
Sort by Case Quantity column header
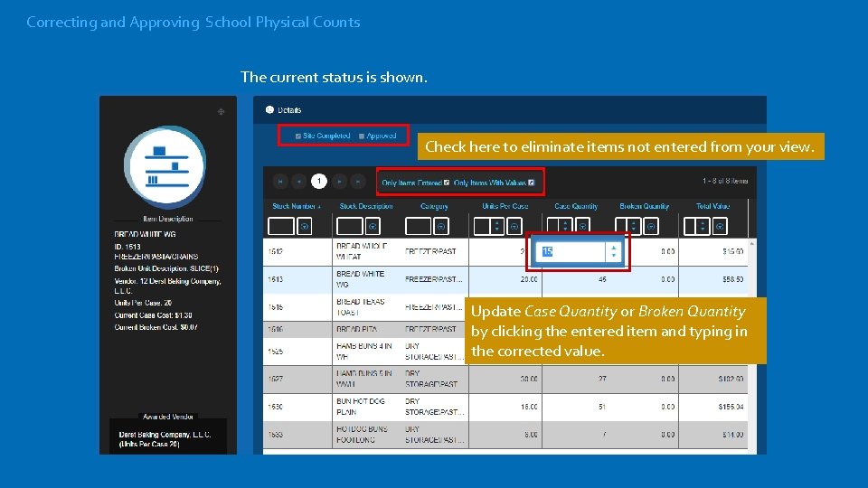tap(576, 206)
